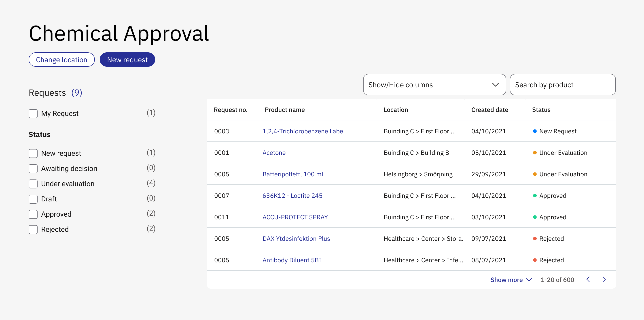The height and width of the screenshot is (320, 644).
Task: Click Healthcare > Center > Infe... location
Action: pyautogui.click(x=423, y=260)
